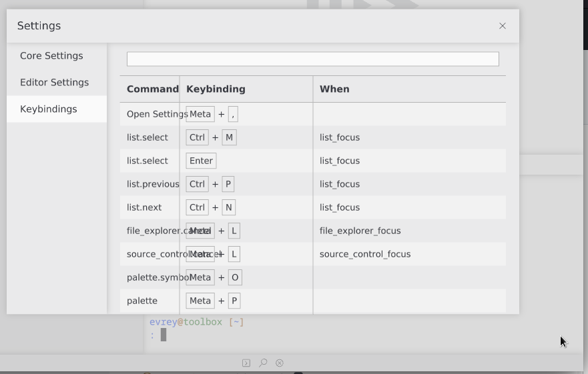588x374 pixels.
Task: Click the Meta key in the Meta+P binding
Action: [x=200, y=301]
